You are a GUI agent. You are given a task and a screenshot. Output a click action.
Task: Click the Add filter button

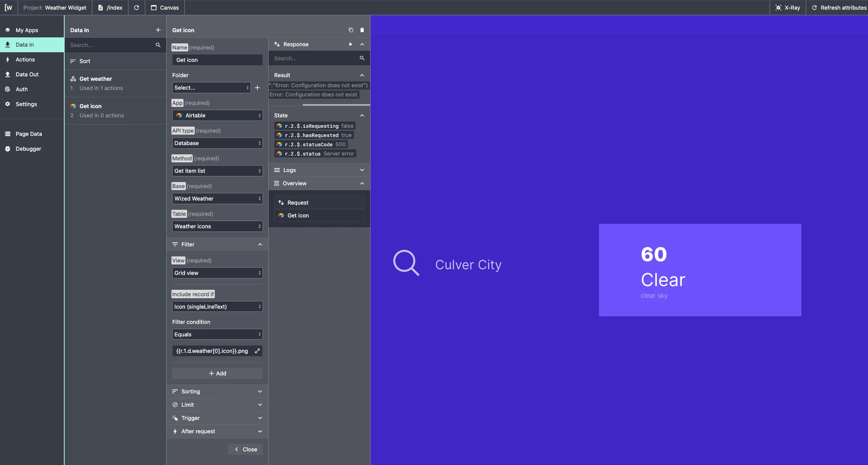click(x=217, y=373)
